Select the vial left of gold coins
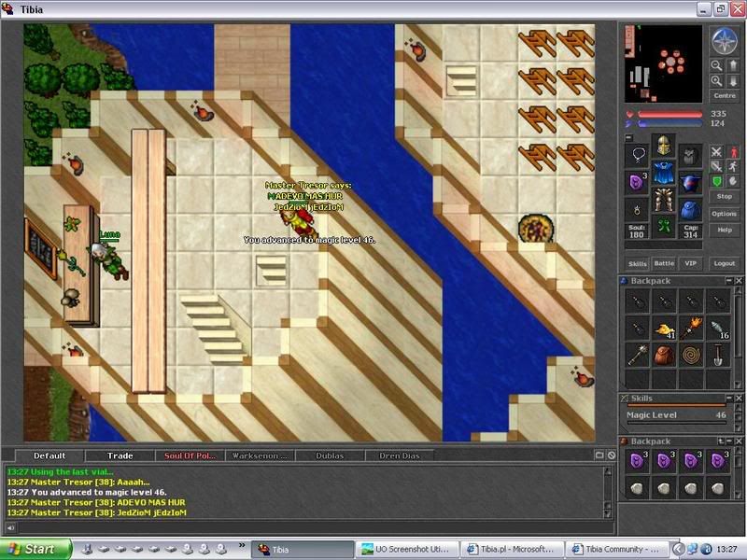The image size is (747, 560). [x=638, y=329]
